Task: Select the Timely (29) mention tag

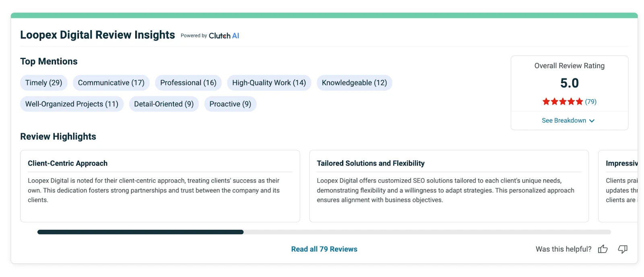Action: [44, 83]
